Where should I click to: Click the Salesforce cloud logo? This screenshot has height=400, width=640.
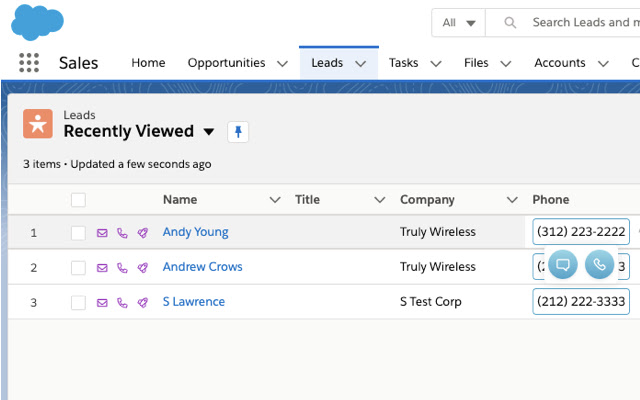(x=37, y=21)
